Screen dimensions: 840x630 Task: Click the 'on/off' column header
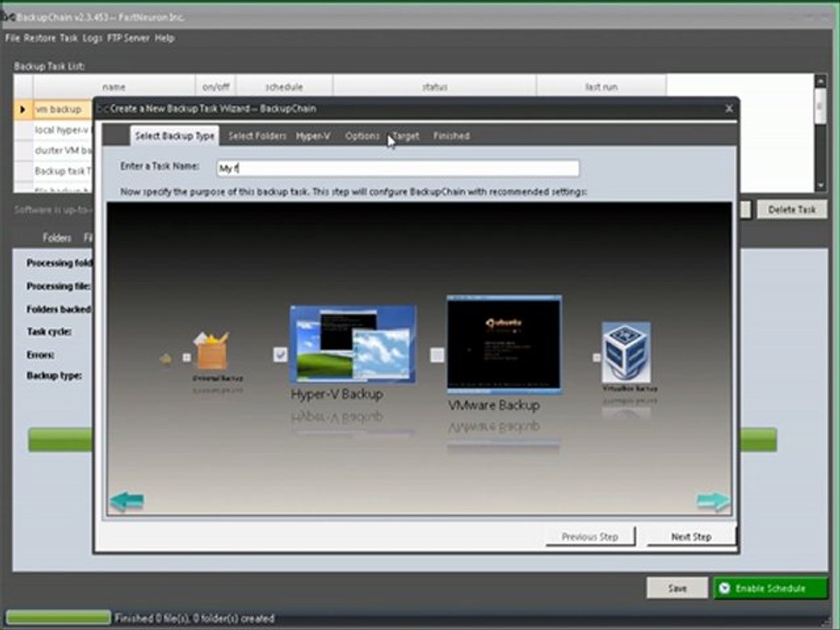[x=216, y=87]
